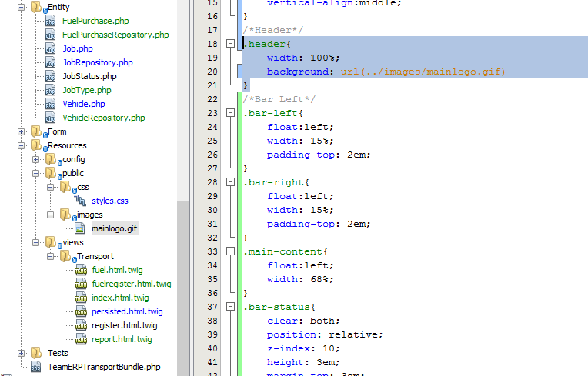This screenshot has width=588, height=376.
Task: Click the 'z-index: 10;' declaration
Action: [x=303, y=348]
